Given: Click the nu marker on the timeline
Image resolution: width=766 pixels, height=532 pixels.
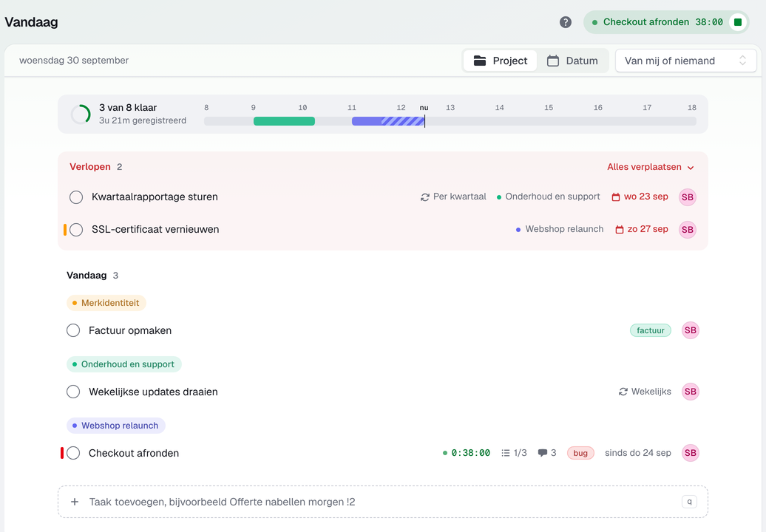Looking at the screenshot, I should pyautogui.click(x=424, y=107).
